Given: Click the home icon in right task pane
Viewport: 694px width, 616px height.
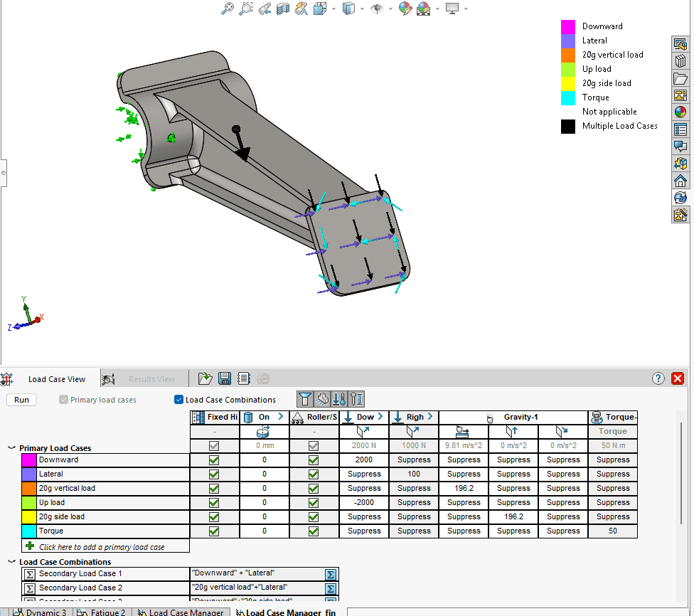Looking at the screenshot, I should 680,181.
